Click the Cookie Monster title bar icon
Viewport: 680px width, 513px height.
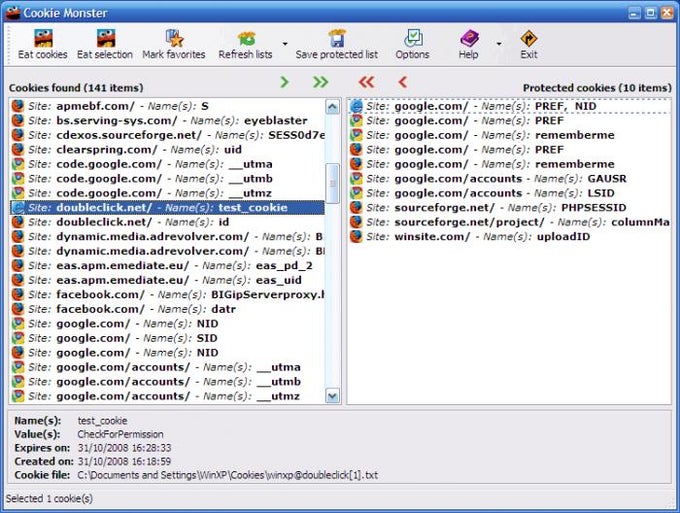tap(13, 13)
